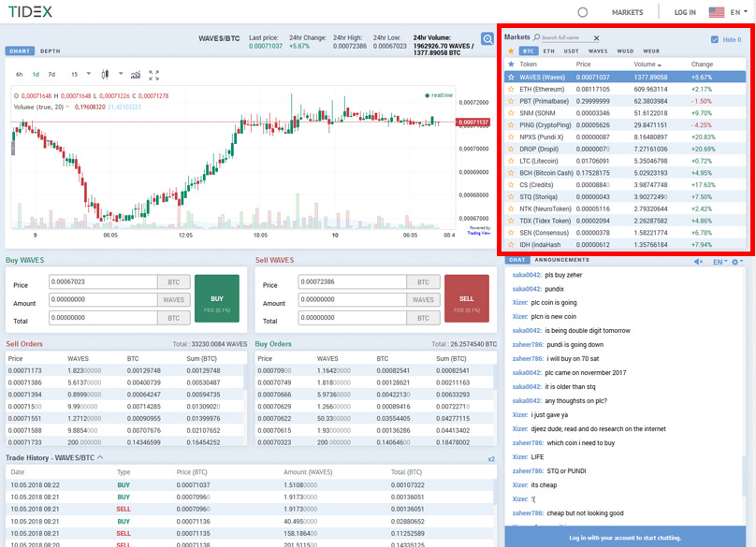Click chat username zaheer786 before 'pundi is going down'
The width and height of the screenshot is (756, 547).
[x=528, y=345]
